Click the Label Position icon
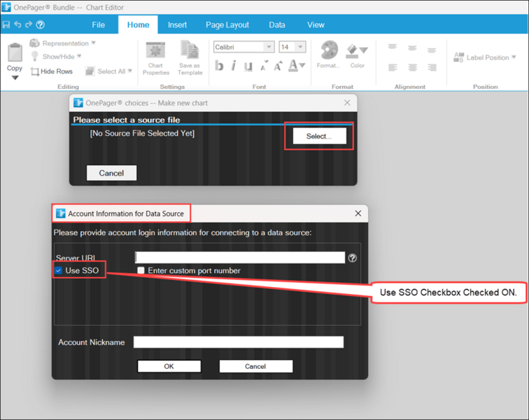529x420 pixels. pyautogui.click(x=458, y=57)
